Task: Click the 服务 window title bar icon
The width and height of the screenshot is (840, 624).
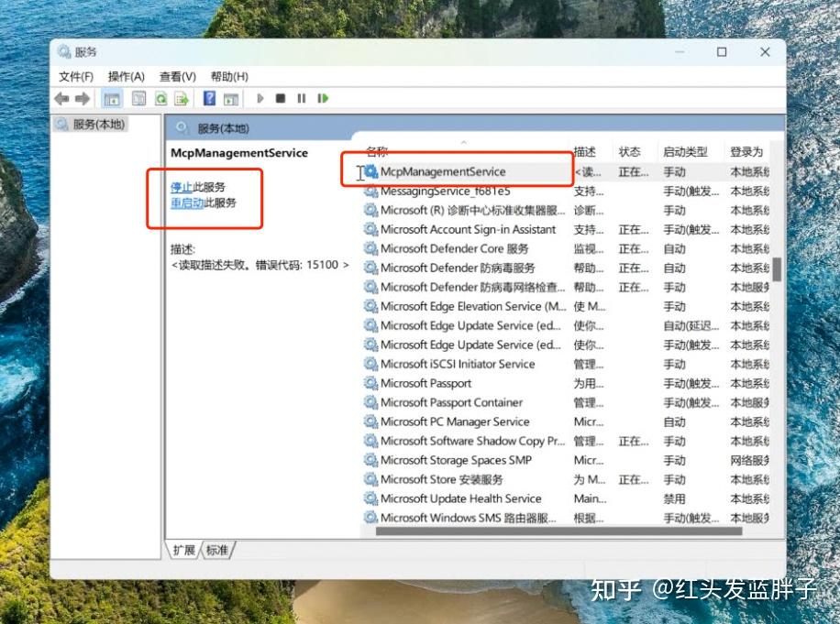Action: click(x=64, y=51)
